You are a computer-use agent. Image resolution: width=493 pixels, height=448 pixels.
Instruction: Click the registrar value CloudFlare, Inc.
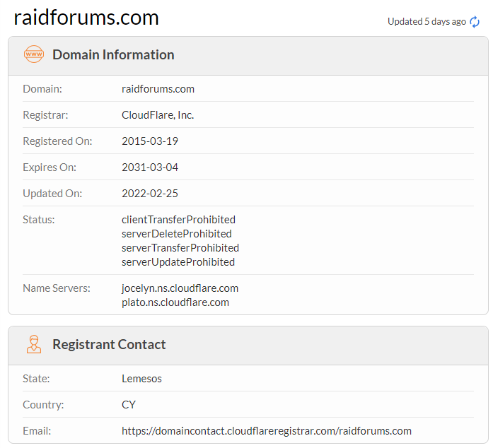158,114
